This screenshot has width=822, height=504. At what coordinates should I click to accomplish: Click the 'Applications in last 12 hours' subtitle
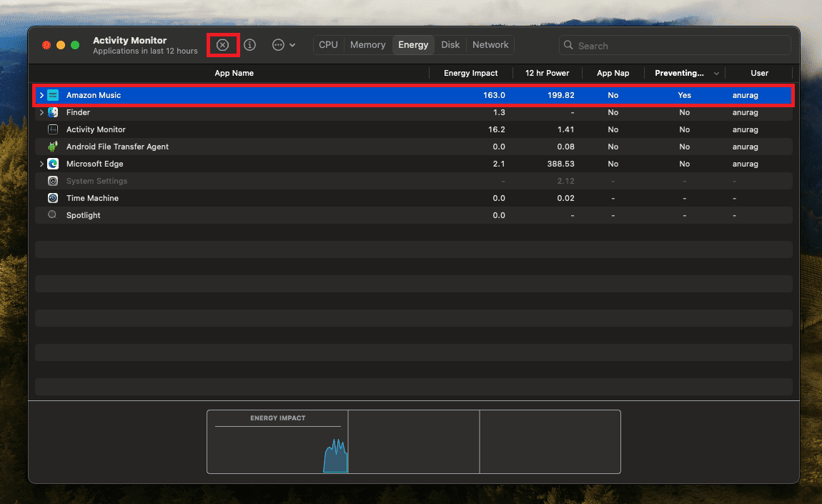[145, 51]
